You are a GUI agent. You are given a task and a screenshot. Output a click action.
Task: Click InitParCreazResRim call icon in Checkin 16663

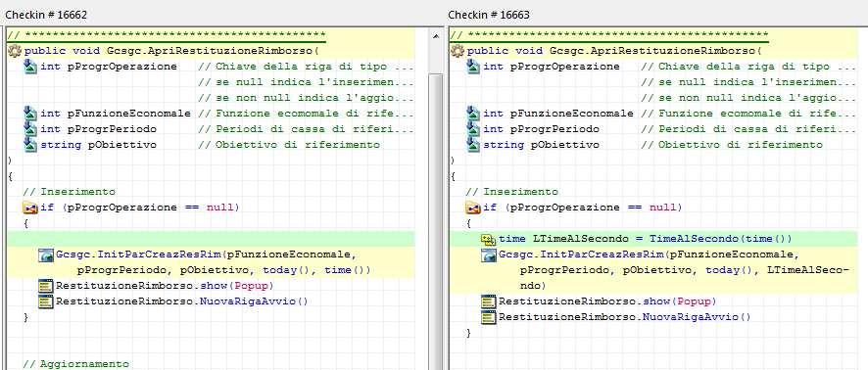point(489,254)
